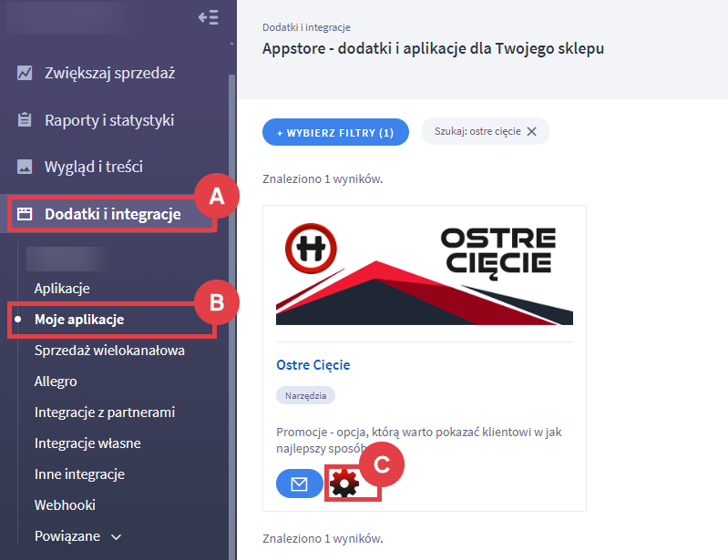Go to Aplikacje submenu item
The width and height of the screenshot is (728, 560).
click(x=62, y=288)
